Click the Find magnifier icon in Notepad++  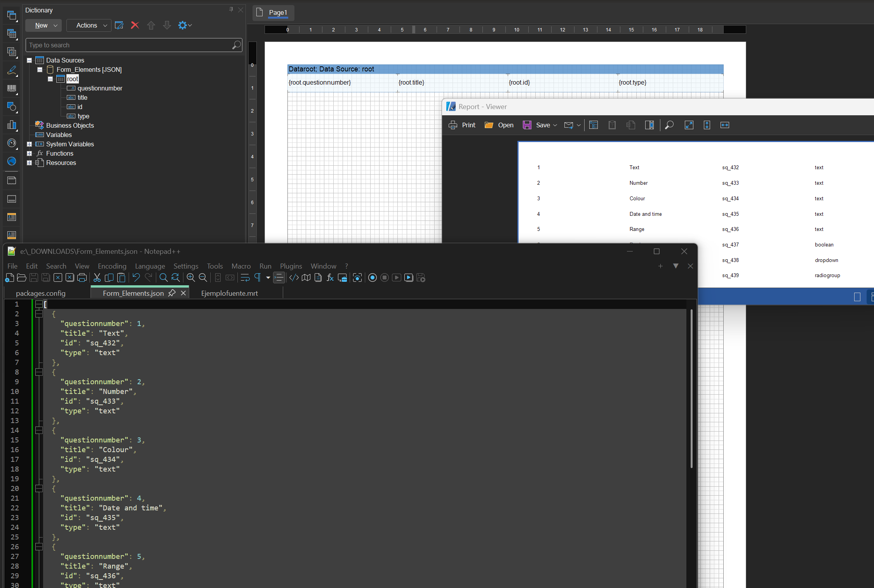[164, 278]
